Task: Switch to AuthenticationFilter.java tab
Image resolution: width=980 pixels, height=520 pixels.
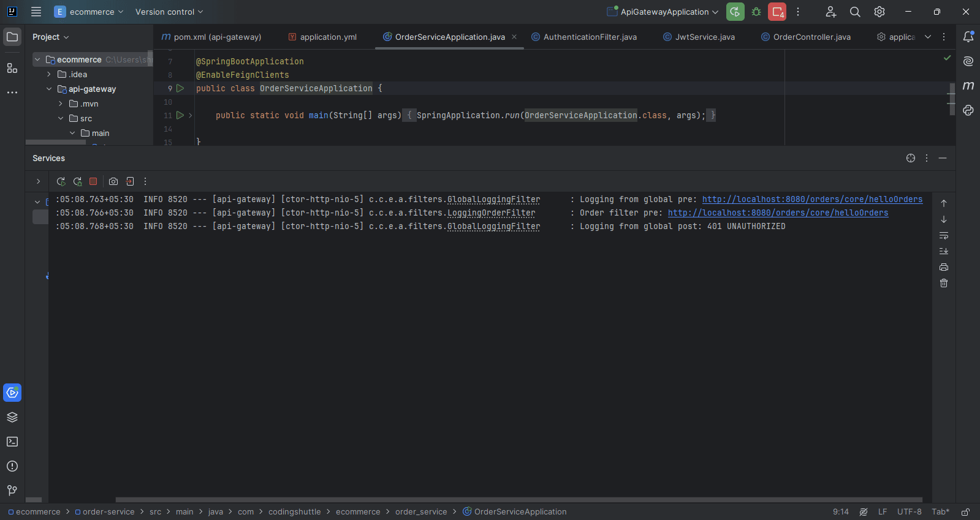Action: click(x=584, y=37)
